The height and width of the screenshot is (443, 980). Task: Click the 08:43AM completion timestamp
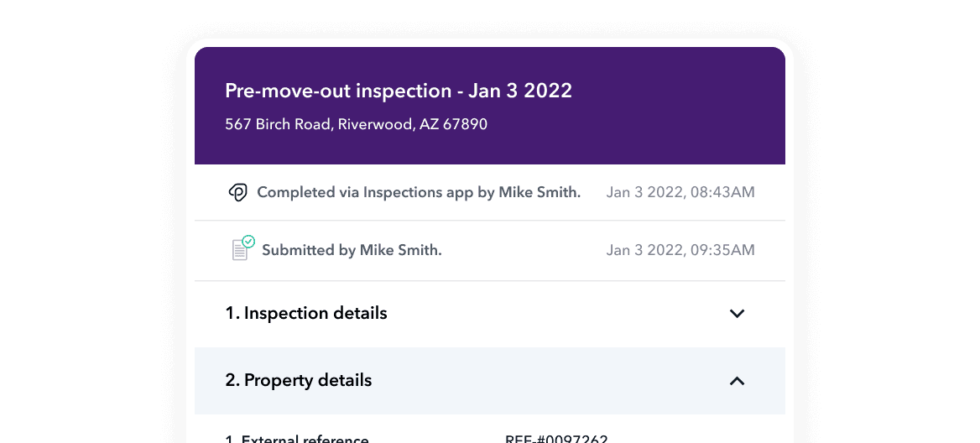[680, 192]
